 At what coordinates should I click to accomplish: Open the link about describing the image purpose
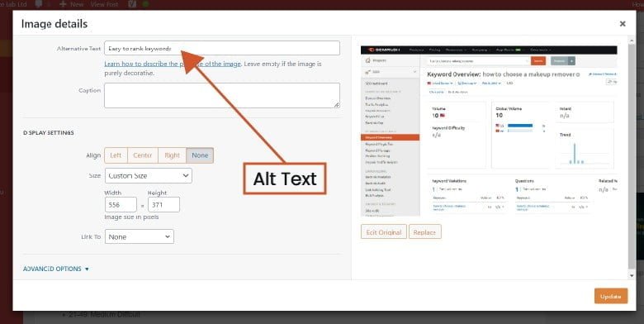point(173,64)
